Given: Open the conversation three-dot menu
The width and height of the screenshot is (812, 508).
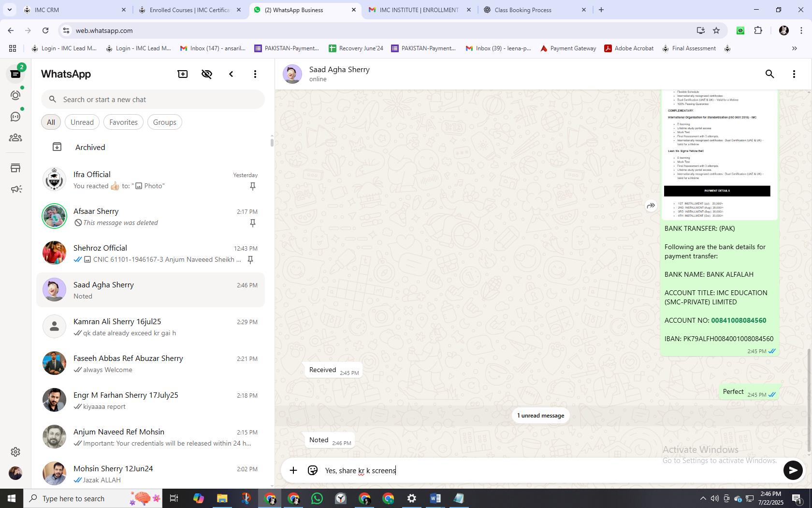Looking at the screenshot, I should (794, 74).
